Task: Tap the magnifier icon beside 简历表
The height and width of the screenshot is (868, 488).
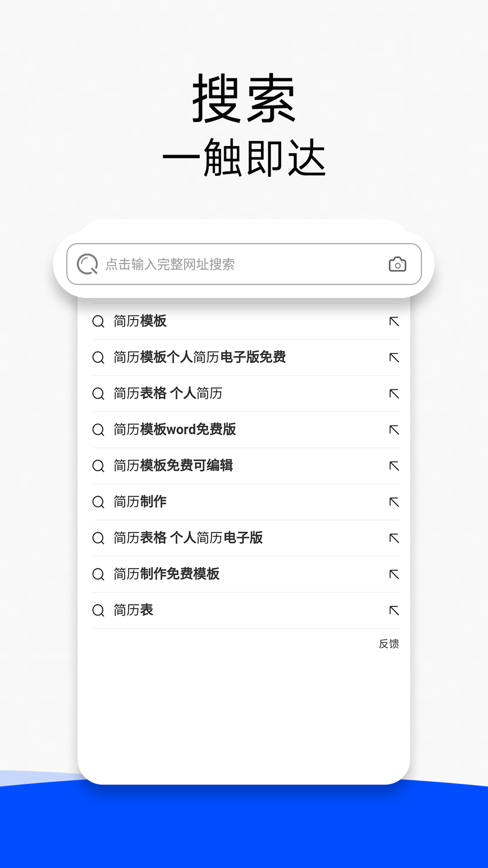Action: [x=98, y=610]
